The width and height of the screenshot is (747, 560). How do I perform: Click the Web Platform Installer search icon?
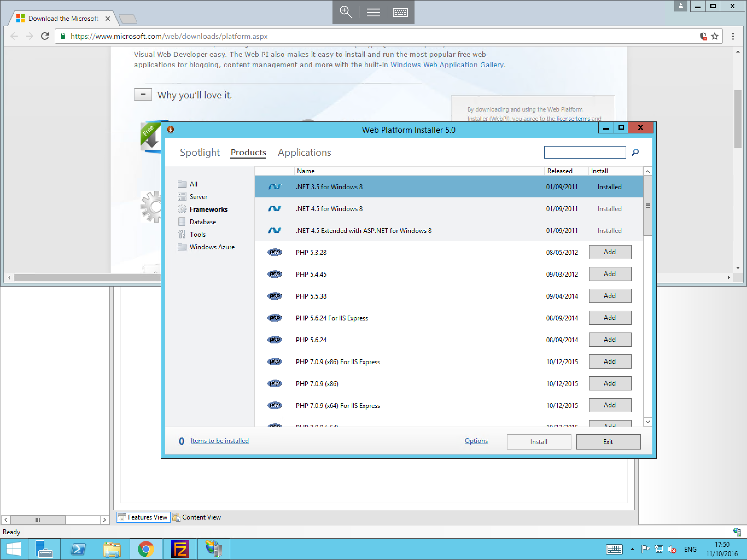point(635,153)
